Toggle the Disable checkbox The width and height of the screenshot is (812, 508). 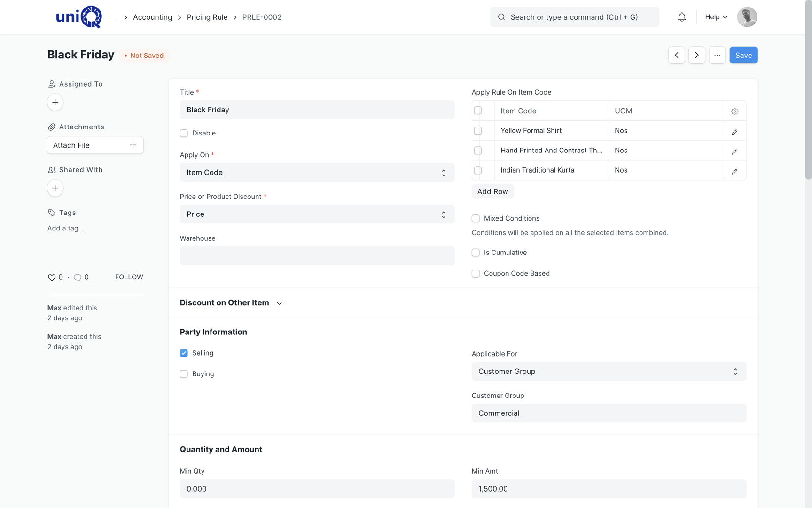184,133
